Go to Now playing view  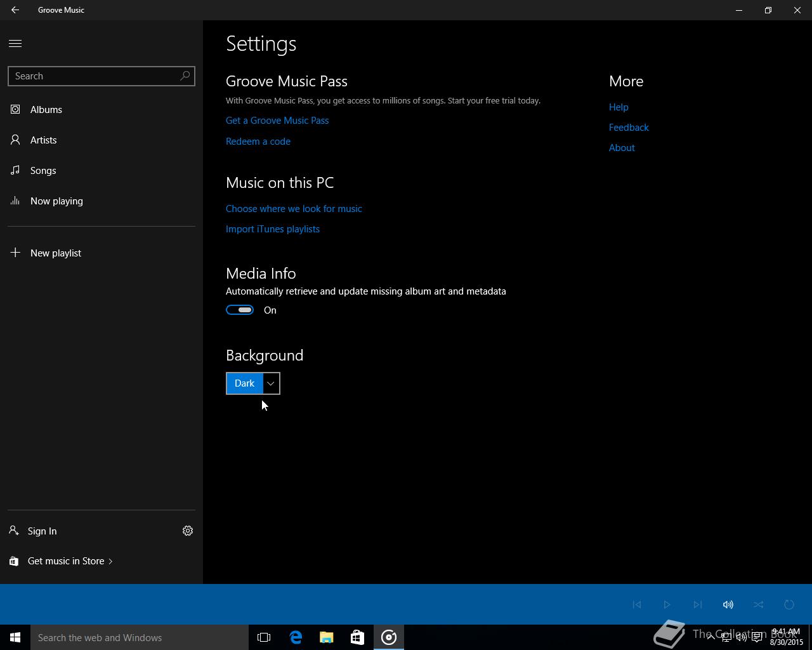point(101,201)
